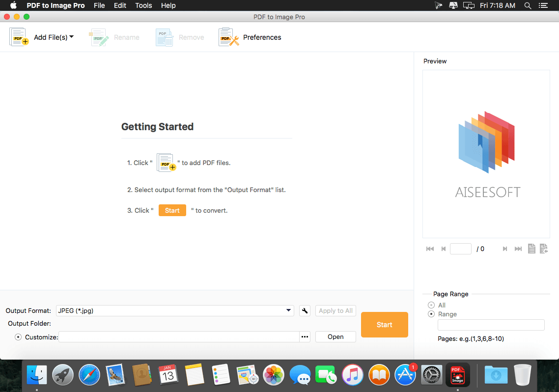The height and width of the screenshot is (392, 559).
Task: Open the Apple menu
Action: pos(13,5)
